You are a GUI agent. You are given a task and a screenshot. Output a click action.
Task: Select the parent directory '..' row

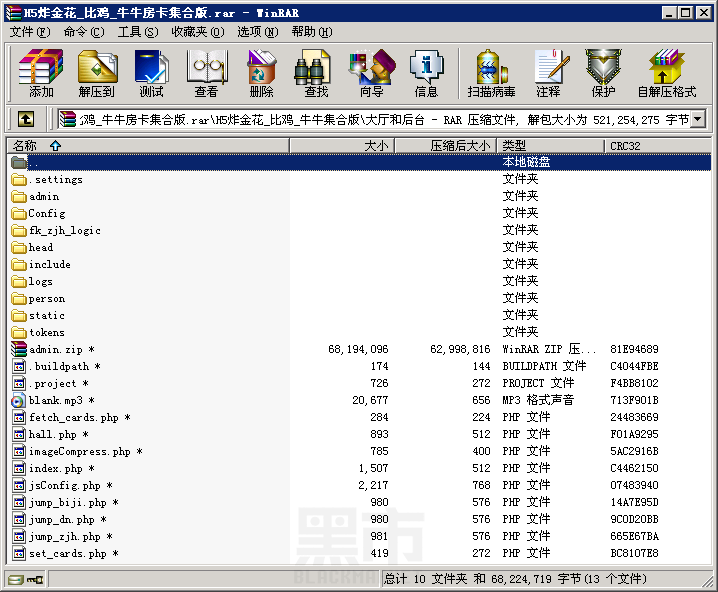360,162
